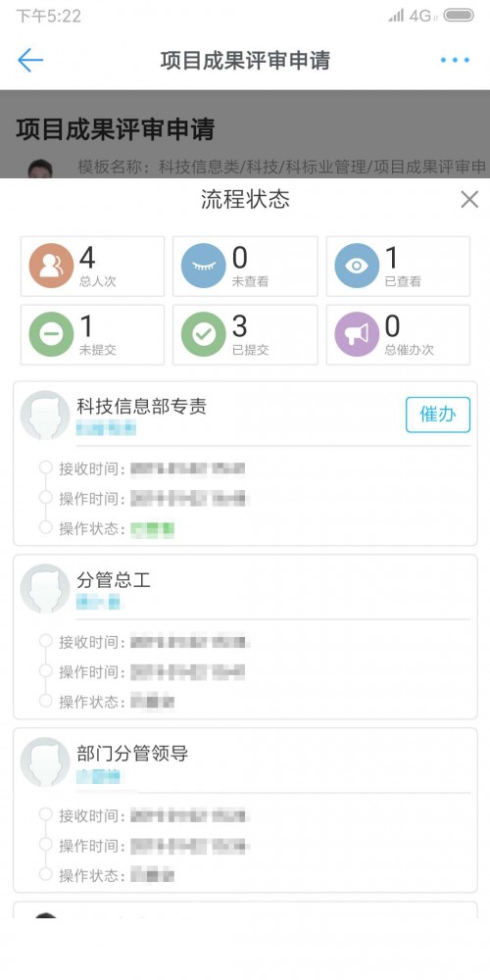
Task: Tap the 总人次 people icon
Action: tap(51, 266)
